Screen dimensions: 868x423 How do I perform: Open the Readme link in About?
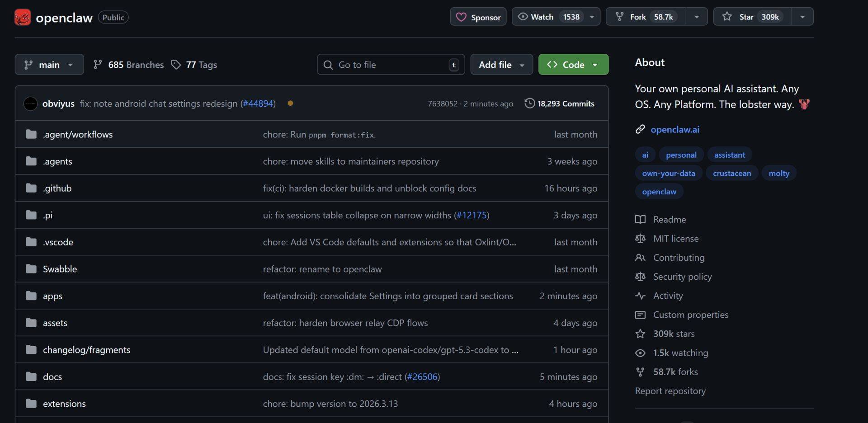[x=669, y=220]
